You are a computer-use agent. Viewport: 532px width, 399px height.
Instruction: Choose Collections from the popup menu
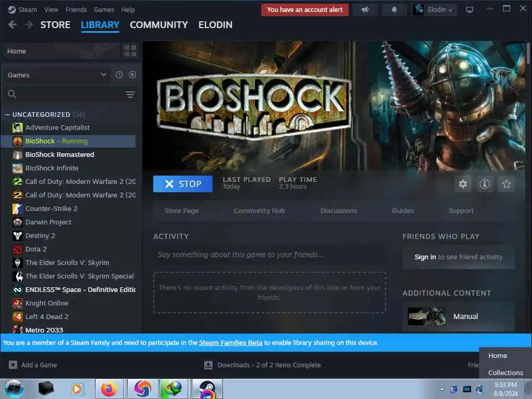[506, 373]
